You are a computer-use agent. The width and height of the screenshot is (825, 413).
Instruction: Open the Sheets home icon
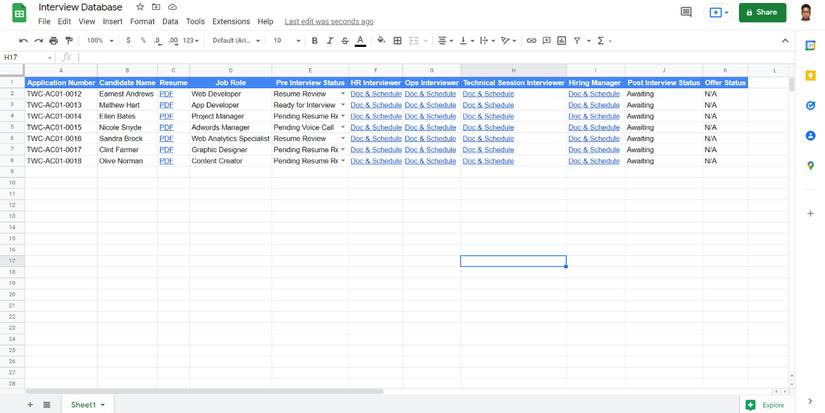tap(19, 13)
